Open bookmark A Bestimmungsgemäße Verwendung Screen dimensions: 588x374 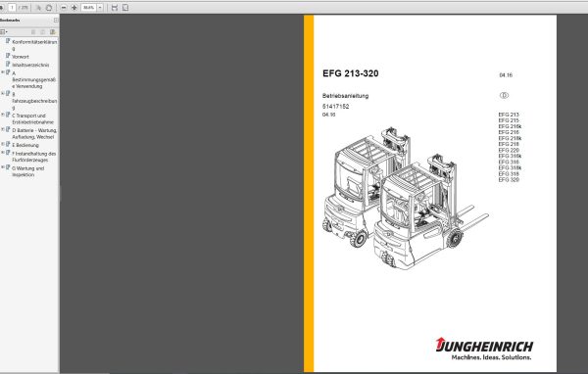(x=33, y=79)
